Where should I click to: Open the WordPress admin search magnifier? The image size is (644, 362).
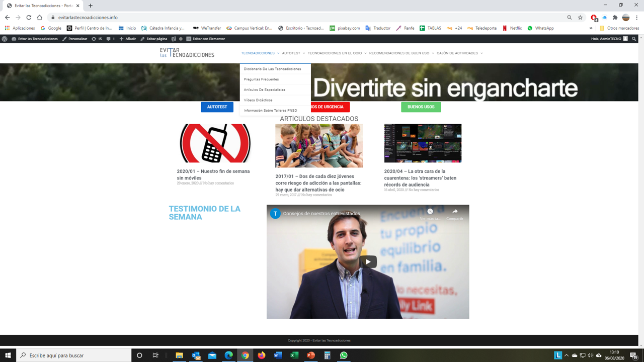pos(634,39)
